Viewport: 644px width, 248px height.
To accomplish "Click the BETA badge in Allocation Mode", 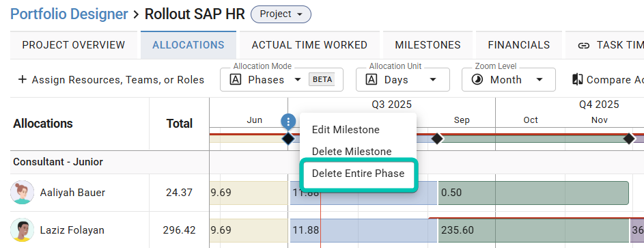I will (x=322, y=80).
